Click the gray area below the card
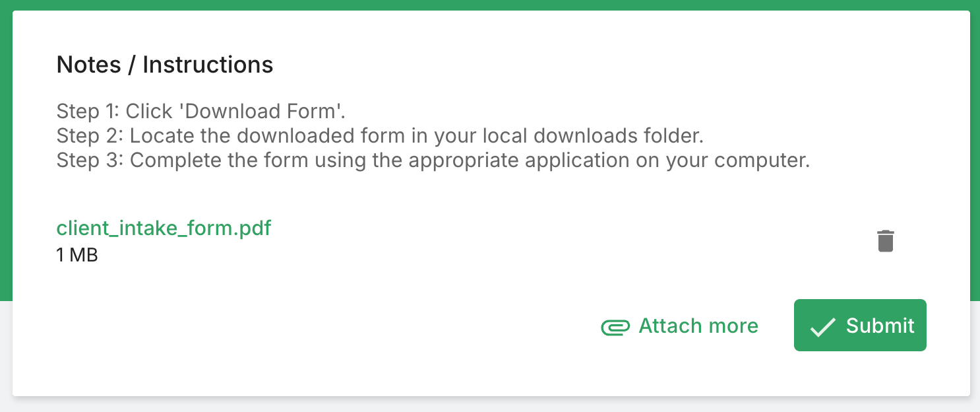 490,404
